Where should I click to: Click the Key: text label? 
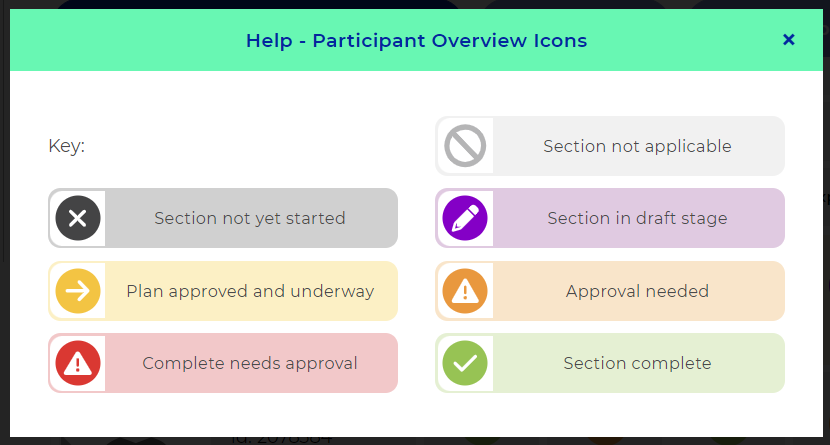pos(67,146)
